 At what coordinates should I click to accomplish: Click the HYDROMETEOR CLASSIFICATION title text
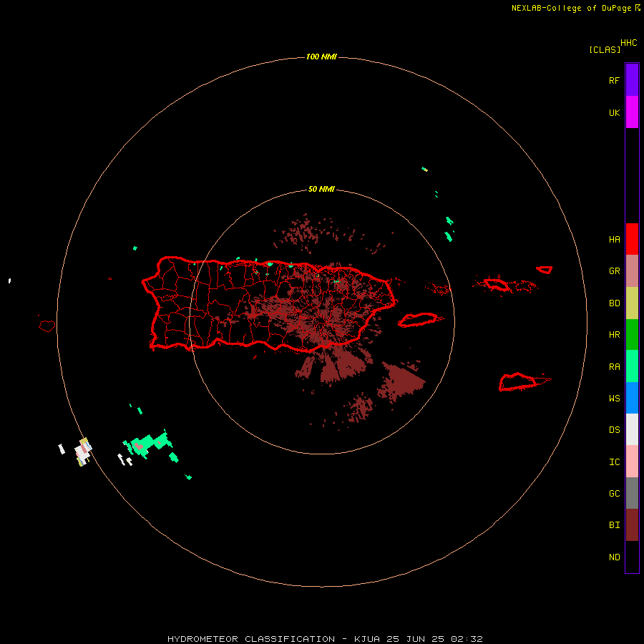pyautogui.click(x=251, y=639)
